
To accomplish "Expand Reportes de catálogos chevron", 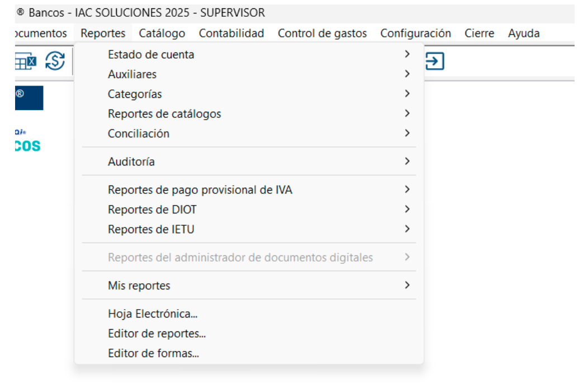I will (407, 113).
